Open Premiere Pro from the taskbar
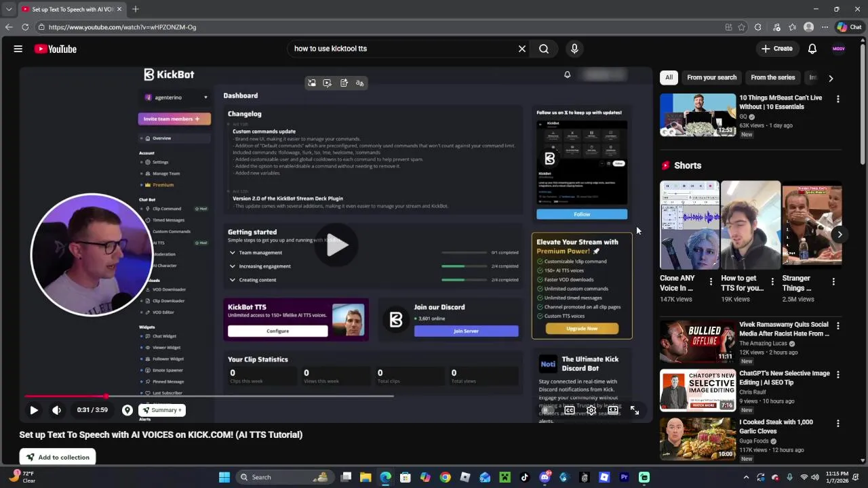 point(624,477)
